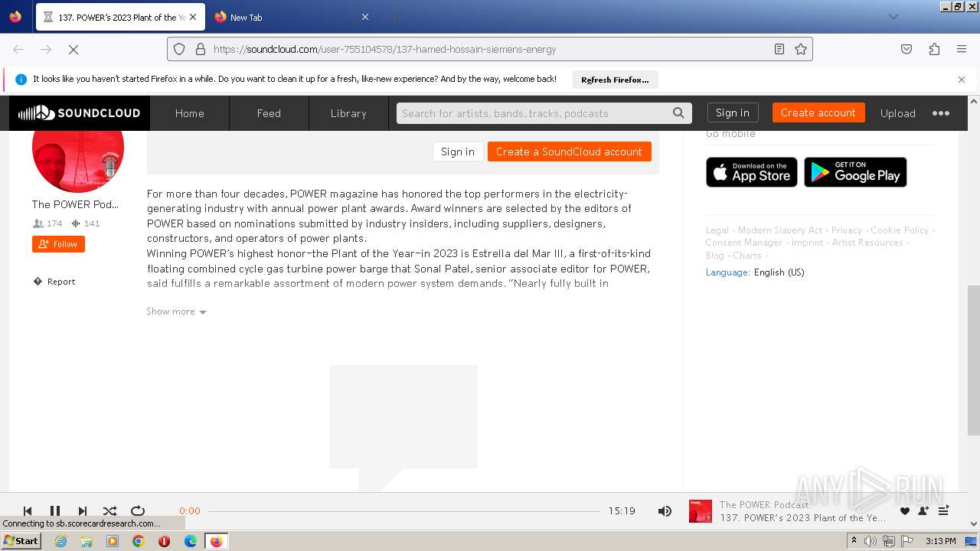Open a new browser tab
980x551 pixels.
point(394,17)
